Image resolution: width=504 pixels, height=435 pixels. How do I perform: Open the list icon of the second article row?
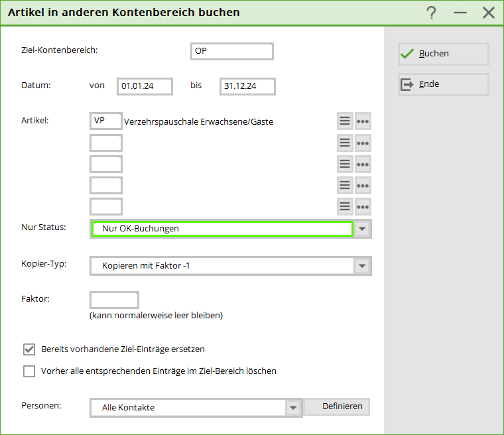pos(345,143)
